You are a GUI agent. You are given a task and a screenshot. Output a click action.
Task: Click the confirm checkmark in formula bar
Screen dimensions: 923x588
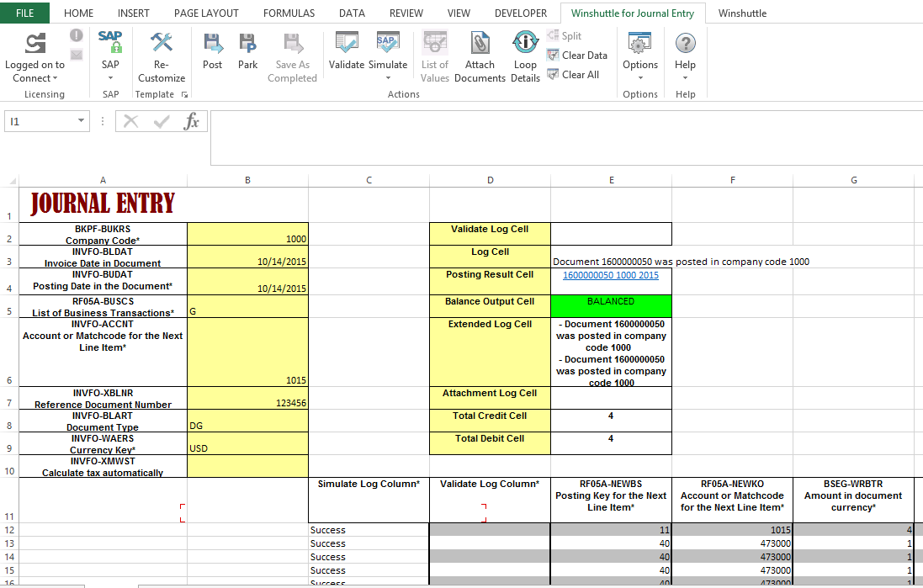click(x=161, y=121)
